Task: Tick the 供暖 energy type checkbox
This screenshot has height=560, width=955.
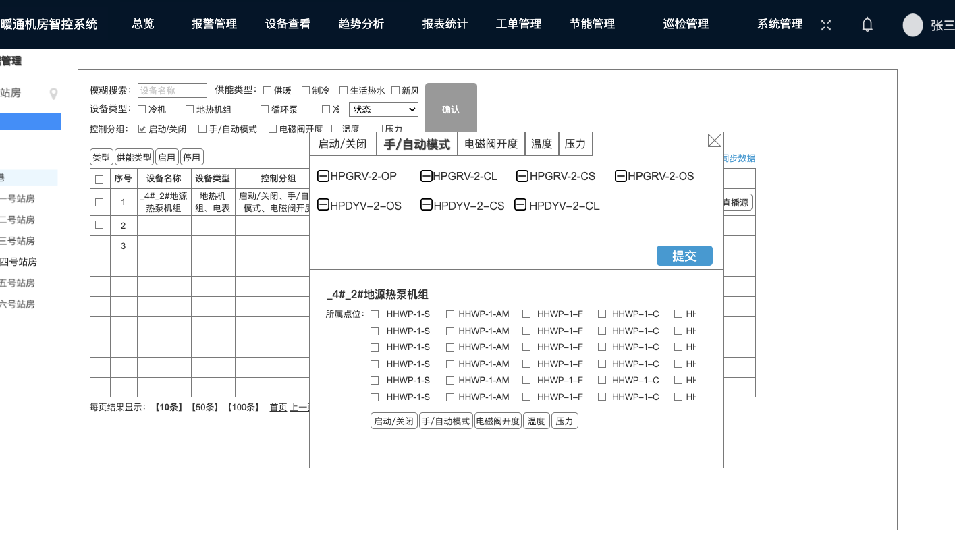Action: pyautogui.click(x=267, y=90)
